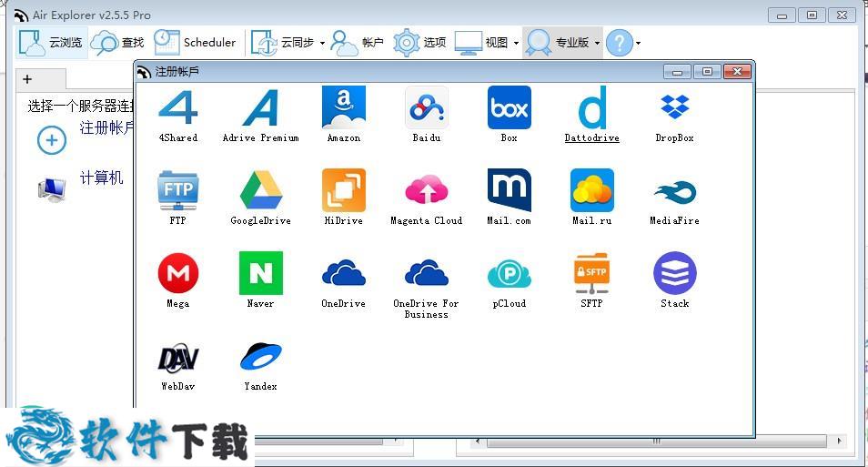Expand the help dropdown arrow
The width and height of the screenshot is (868, 467).
click(x=638, y=43)
